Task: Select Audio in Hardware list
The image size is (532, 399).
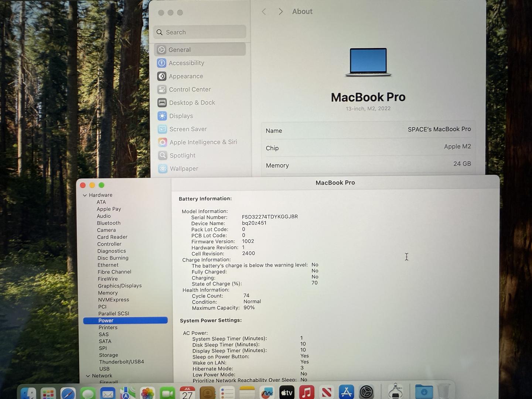Action: tap(104, 216)
